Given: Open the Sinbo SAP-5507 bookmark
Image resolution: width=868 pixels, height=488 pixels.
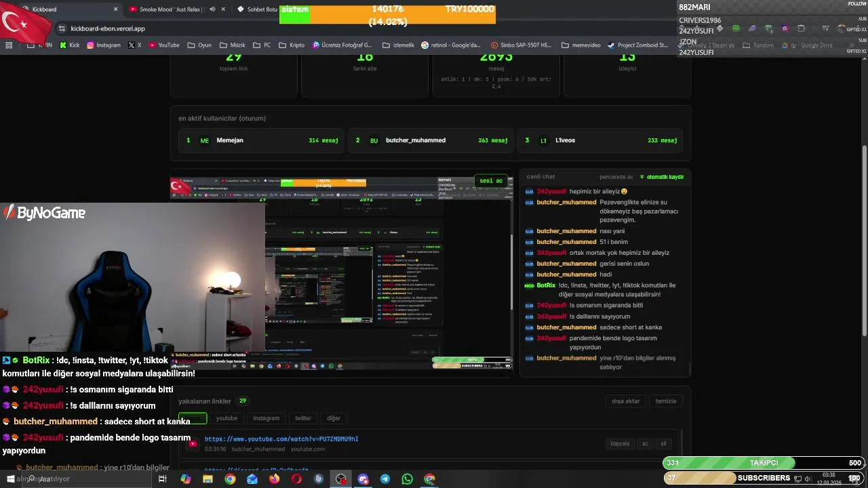Looking at the screenshot, I should coord(521,45).
